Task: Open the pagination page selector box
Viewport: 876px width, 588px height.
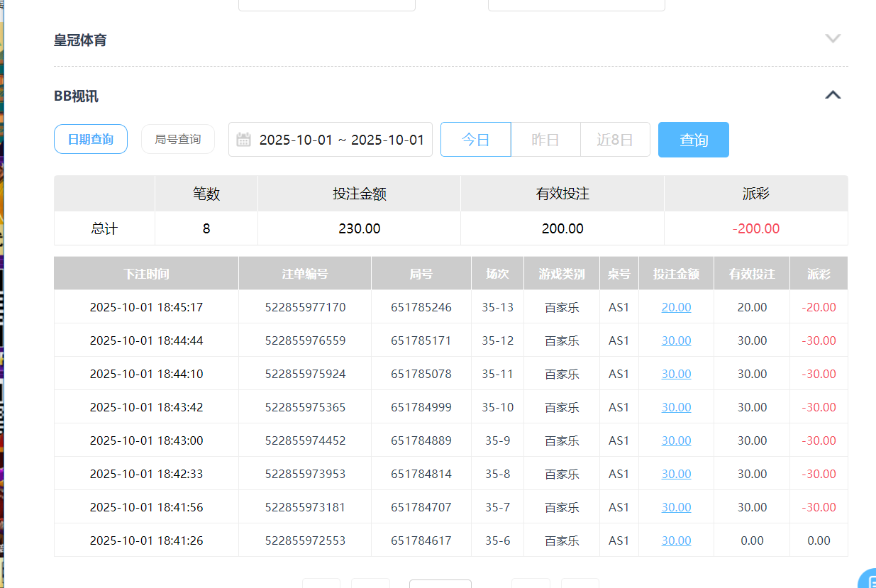Action: [x=440, y=583]
